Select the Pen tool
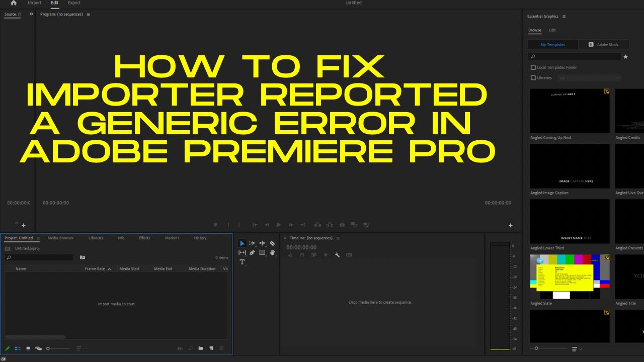Viewport: 644px width, 362px height. [252, 253]
